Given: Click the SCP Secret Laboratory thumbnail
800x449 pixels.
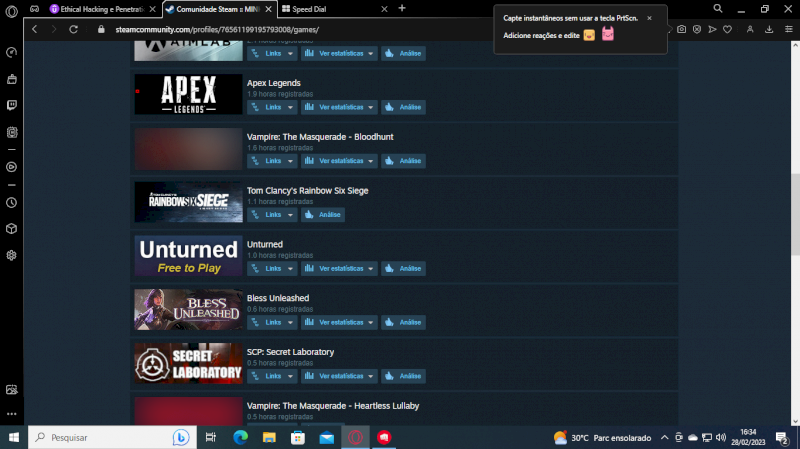Looking at the screenshot, I should coord(188,363).
